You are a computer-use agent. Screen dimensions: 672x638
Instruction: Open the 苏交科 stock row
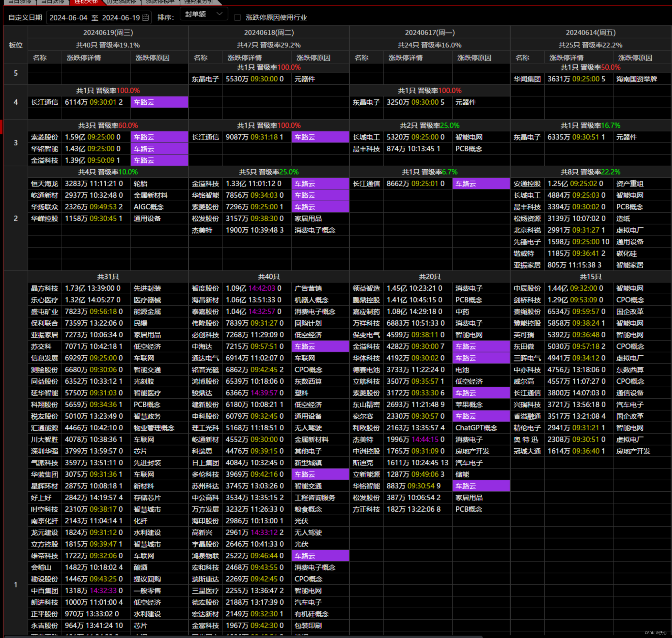click(x=108, y=347)
